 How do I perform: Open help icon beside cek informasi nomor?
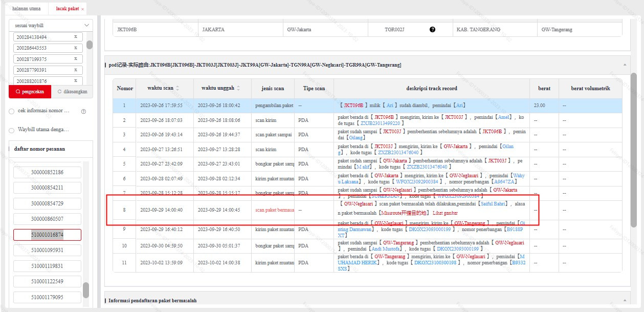83,111
